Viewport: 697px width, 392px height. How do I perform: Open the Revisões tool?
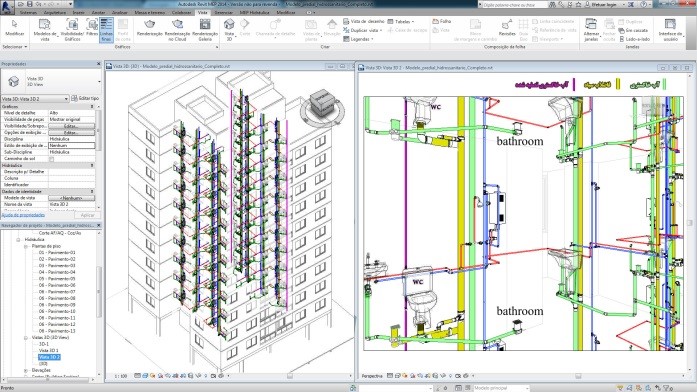tap(507, 28)
